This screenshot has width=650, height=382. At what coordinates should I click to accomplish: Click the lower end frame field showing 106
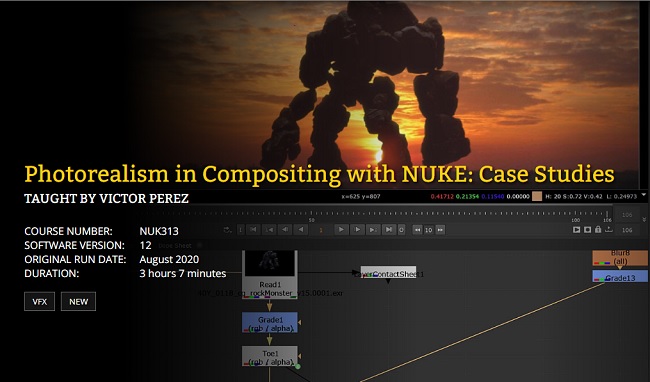point(627,230)
